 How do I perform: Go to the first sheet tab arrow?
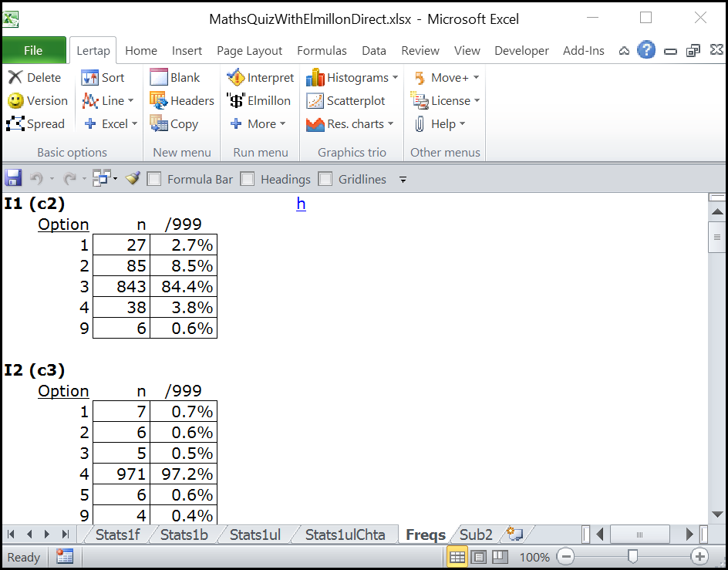coord(11,535)
